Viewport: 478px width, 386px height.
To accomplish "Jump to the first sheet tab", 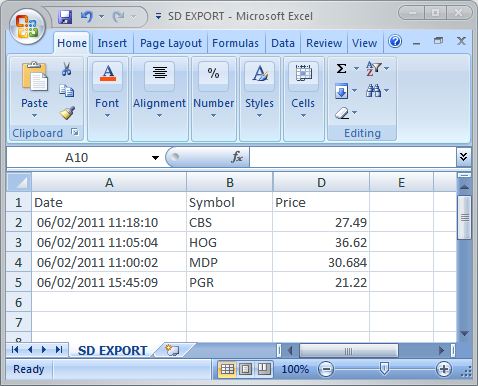I will [15, 350].
